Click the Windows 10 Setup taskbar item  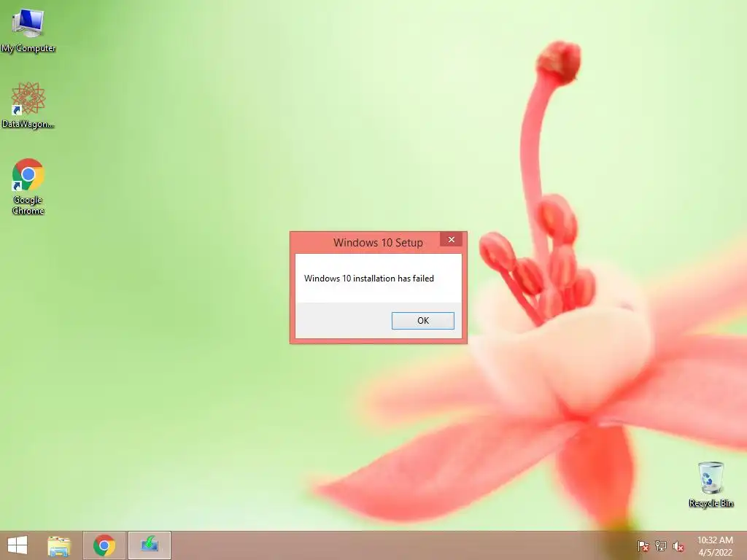(149, 545)
